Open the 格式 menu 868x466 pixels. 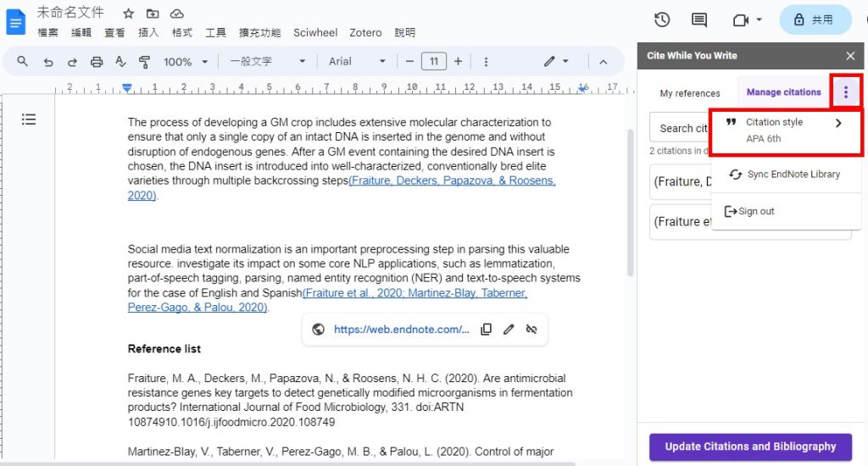tap(182, 33)
